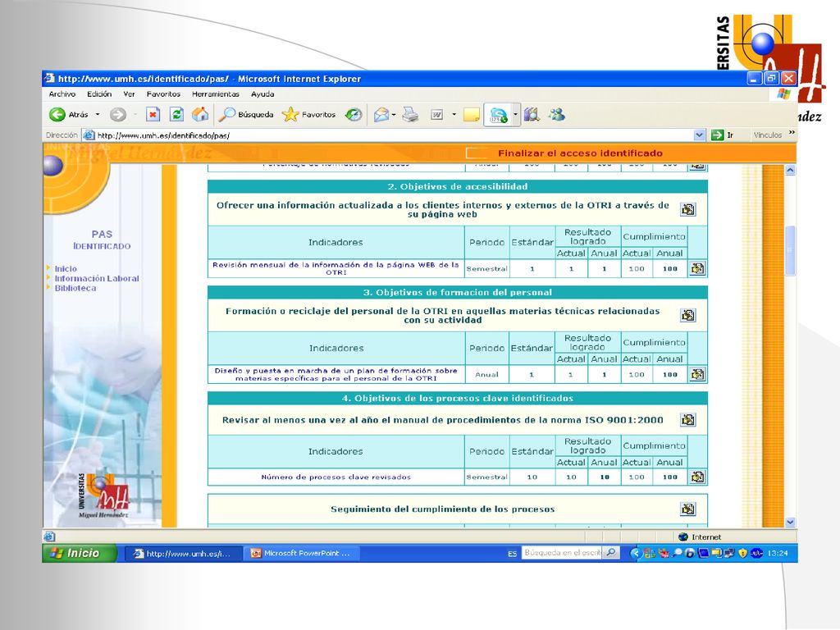The height and width of the screenshot is (630, 840).
Task: Open icon in Número de procesos clave row
Action: tap(697, 477)
